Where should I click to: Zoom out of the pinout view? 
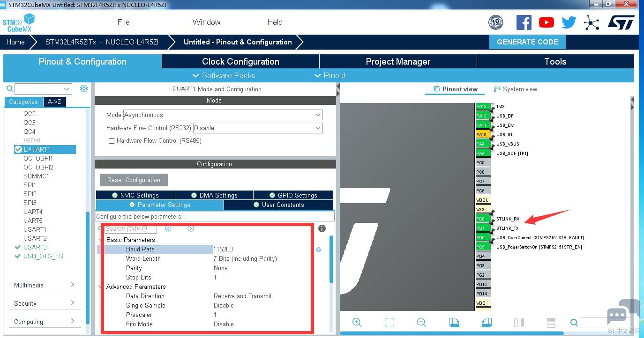421,323
